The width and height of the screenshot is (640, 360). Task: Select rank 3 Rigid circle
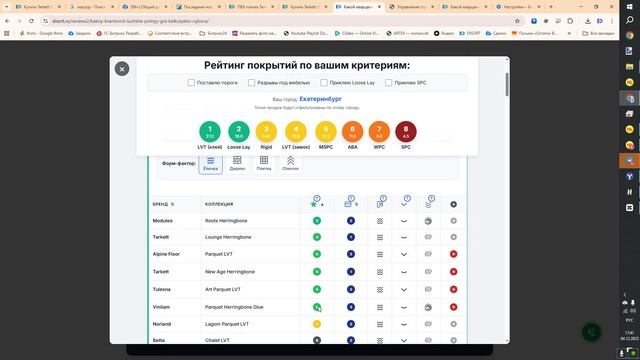tap(266, 132)
